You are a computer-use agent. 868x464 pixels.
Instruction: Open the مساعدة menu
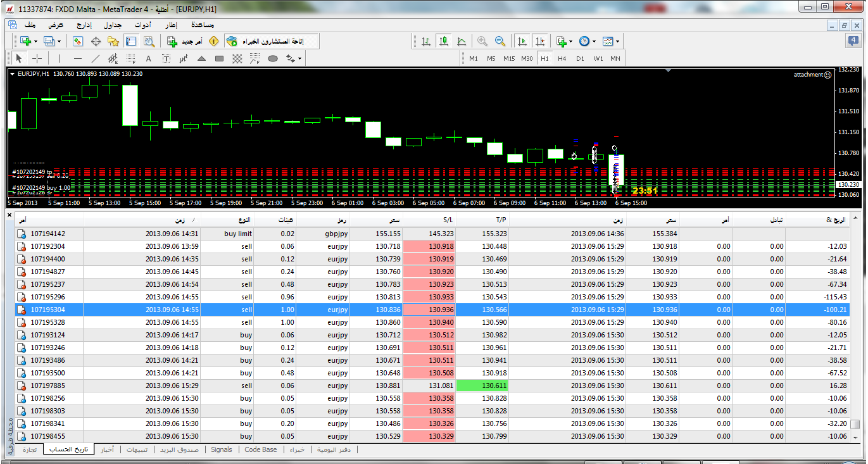tap(203, 25)
